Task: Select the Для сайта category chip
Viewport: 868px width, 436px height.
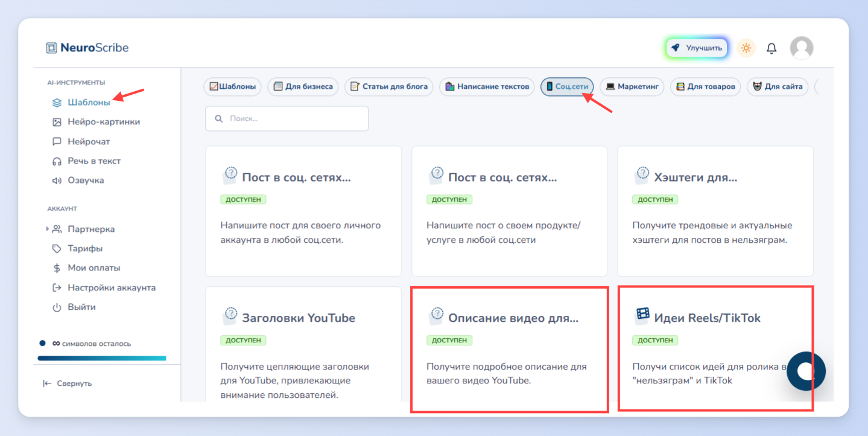Action: pos(777,86)
